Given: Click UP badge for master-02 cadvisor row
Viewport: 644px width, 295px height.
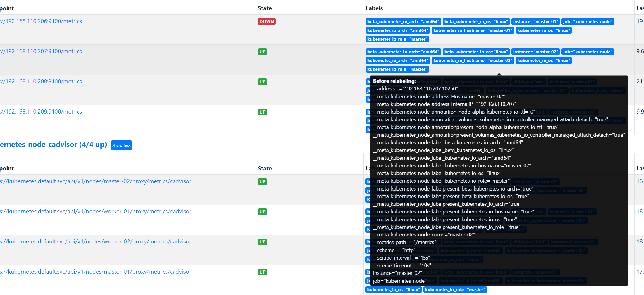Looking at the screenshot, I should point(262,182).
